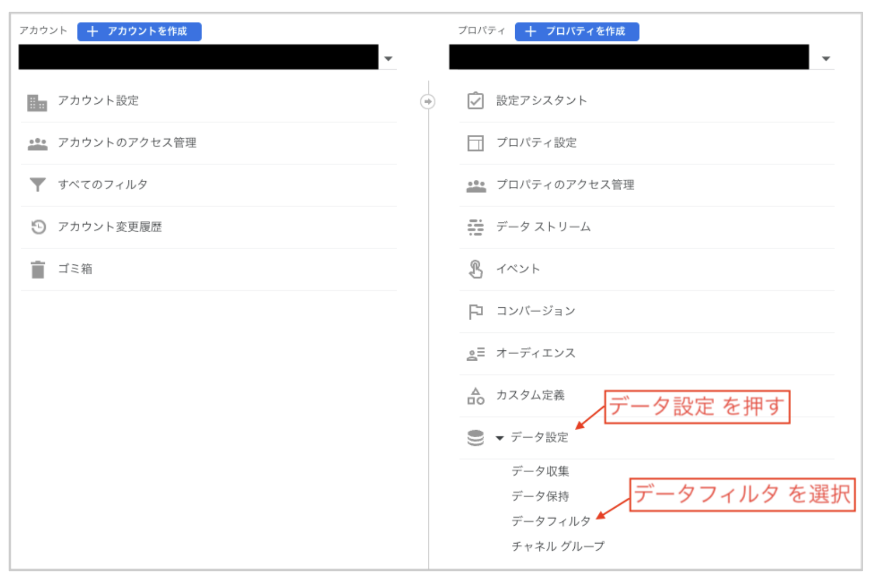The width and height of the screenshot is (872, 588).
Task: Click the database icon beside データ設定
Action: tap(475, 438)
